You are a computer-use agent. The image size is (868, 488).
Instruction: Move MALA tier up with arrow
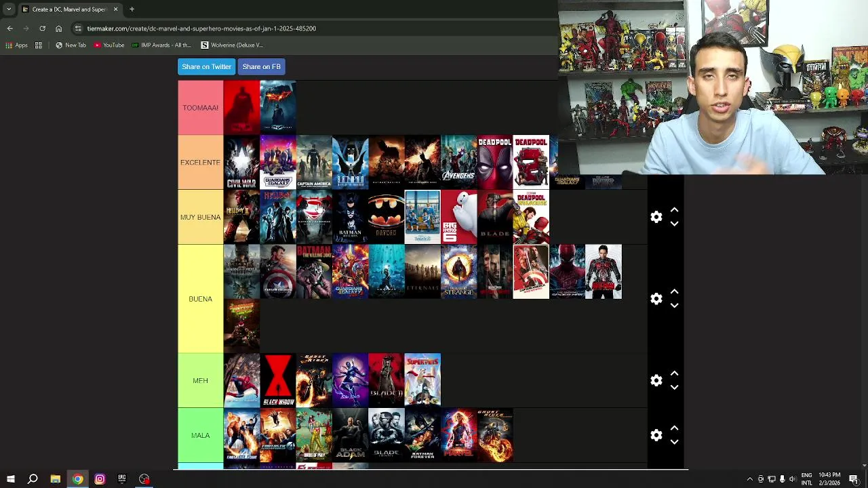click(x=674, y=428)
